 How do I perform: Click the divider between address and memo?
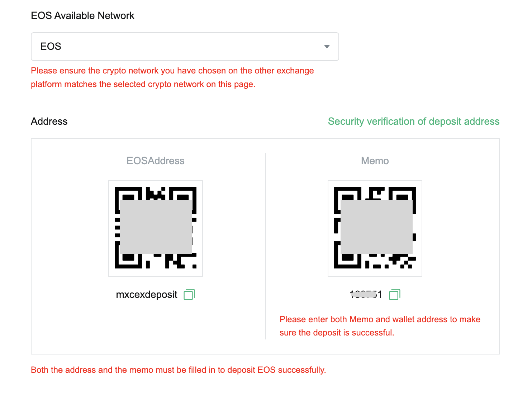[x=266, y=246]
